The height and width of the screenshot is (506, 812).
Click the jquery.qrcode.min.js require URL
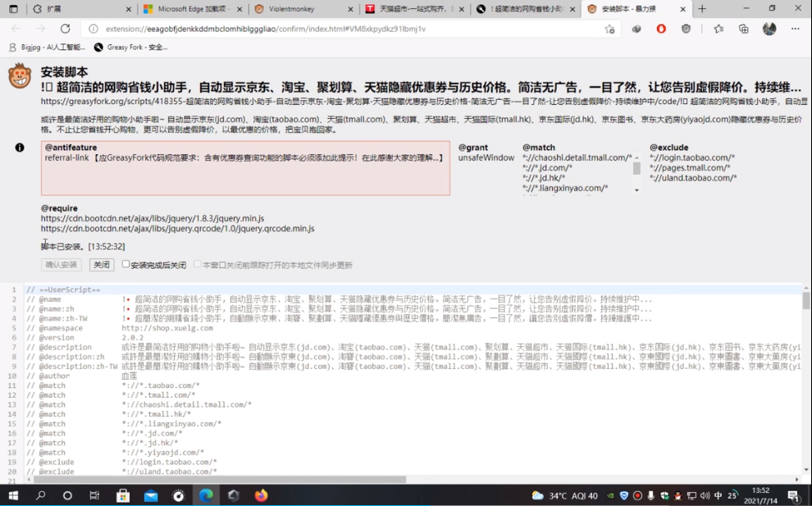(x=178, y=229)
